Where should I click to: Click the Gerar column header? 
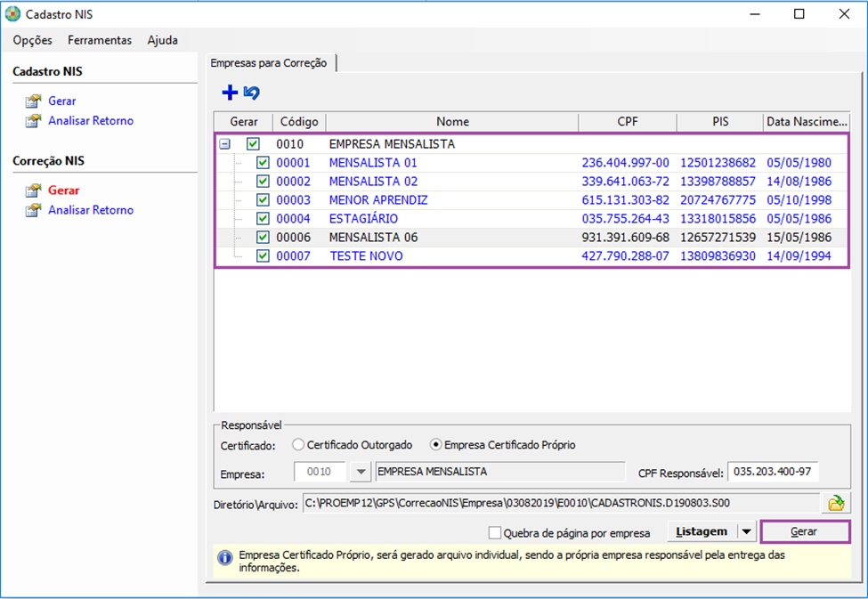click(244, 122)
